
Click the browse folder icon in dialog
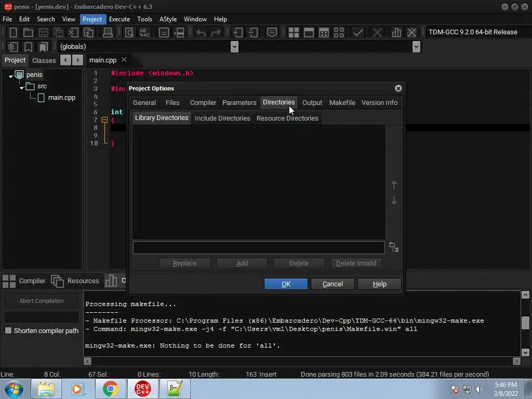tap(394, 247)
